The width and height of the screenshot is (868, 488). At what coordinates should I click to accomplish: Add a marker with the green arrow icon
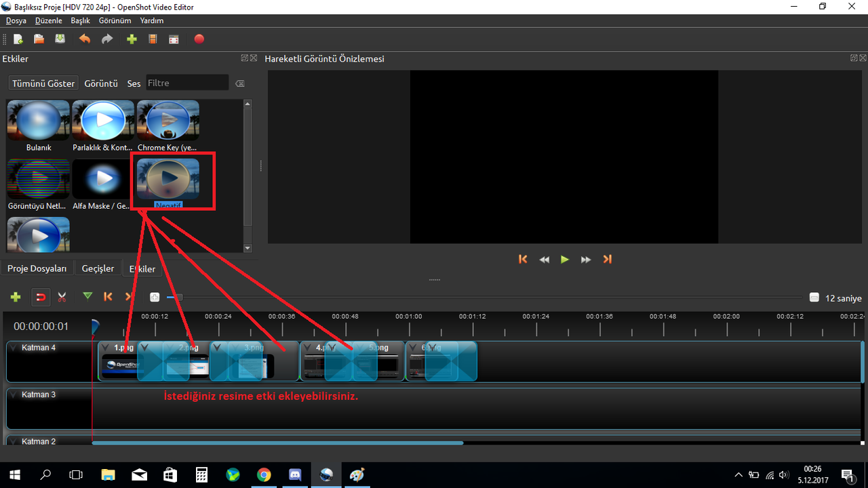click(87, 296)
